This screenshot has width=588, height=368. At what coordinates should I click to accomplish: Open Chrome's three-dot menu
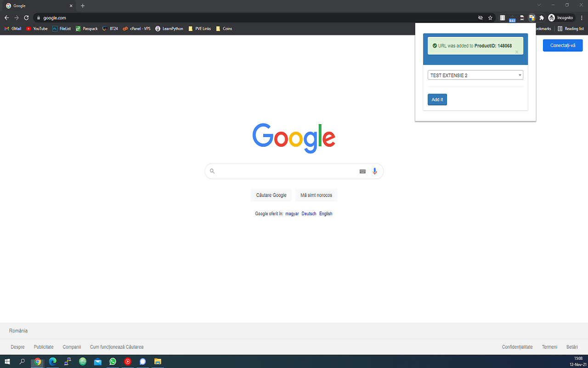point(582,17)
